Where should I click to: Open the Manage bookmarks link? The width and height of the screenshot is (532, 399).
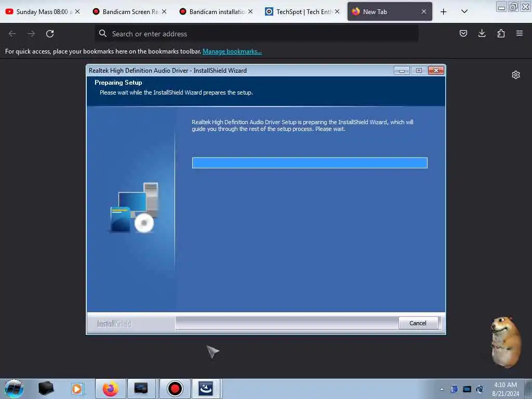coord(232,51)
